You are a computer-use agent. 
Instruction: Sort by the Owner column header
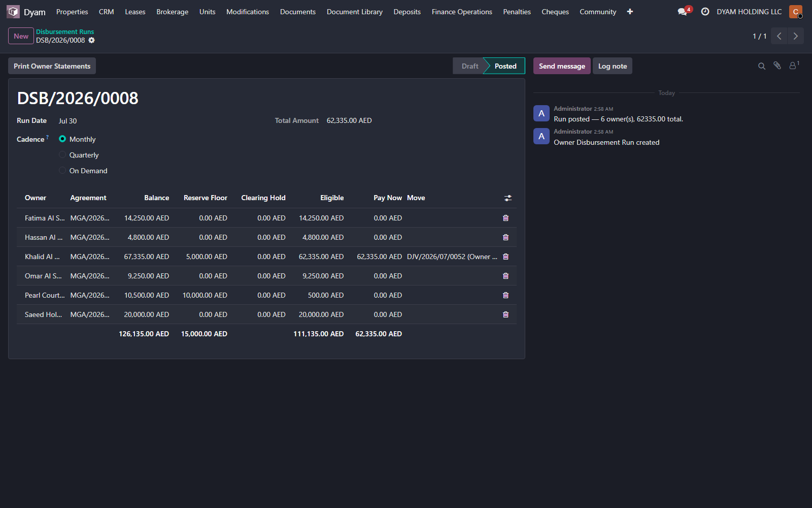36,198
